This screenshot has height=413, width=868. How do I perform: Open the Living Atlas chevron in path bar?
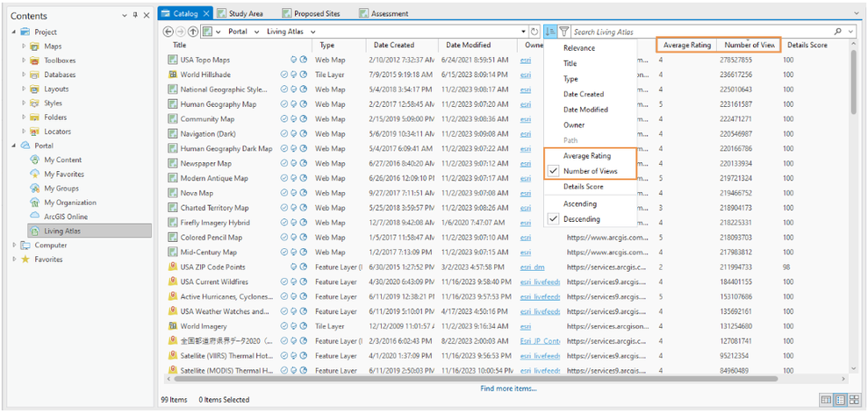coord(313,32)
